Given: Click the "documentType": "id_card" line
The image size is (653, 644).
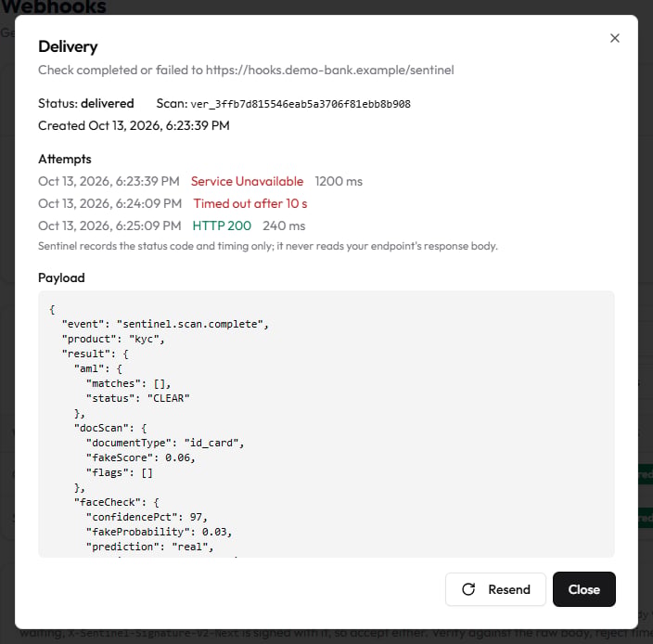Looking at the screenshot, I should click(165, 444).
